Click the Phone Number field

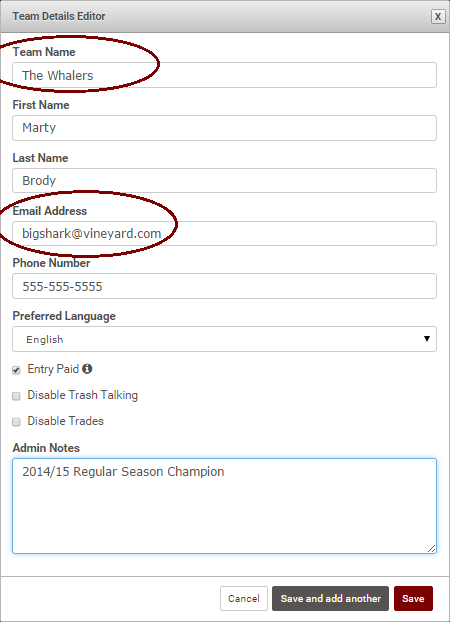click(224, 286)
